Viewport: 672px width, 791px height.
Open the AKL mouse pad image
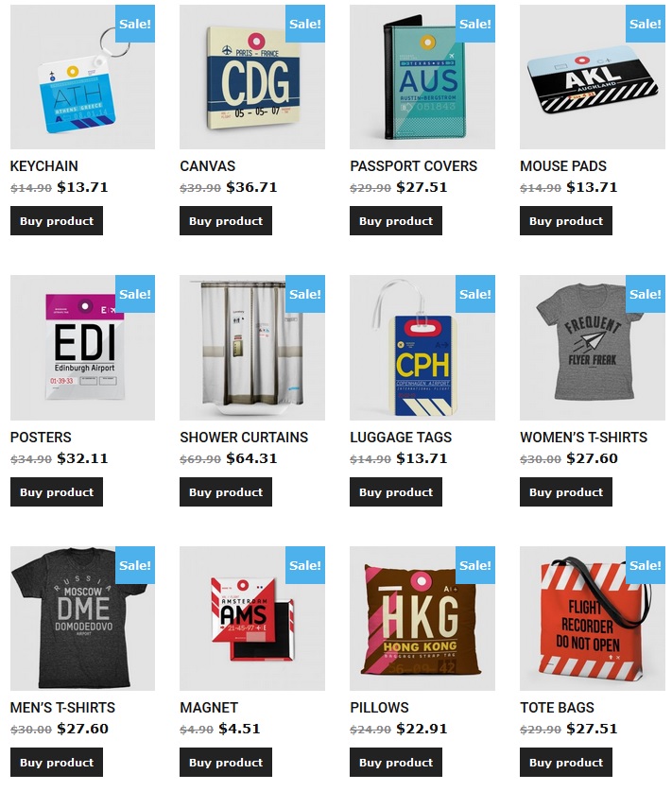593,77
